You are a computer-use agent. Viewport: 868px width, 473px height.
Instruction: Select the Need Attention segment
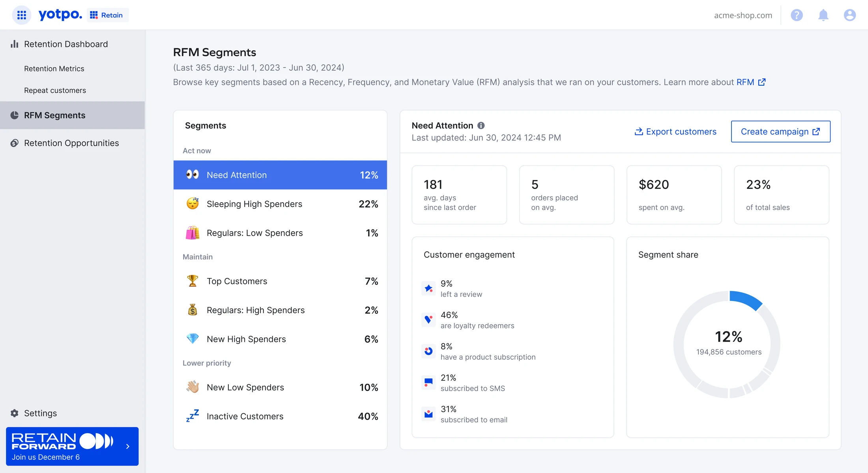click(280, 175)
